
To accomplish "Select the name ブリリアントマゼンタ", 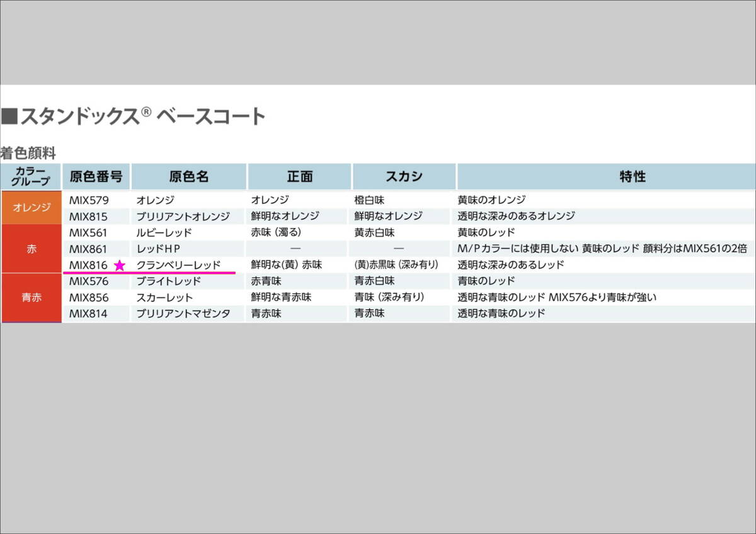I will [x=183, y=313].
